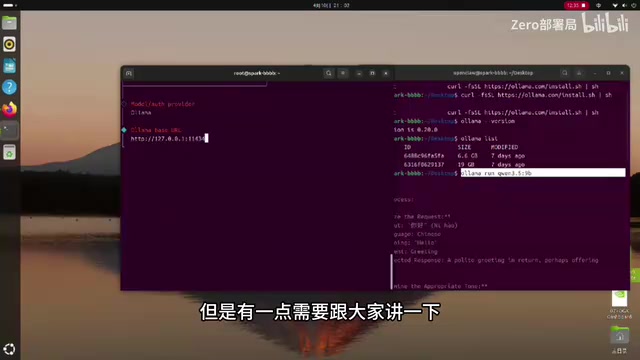Screen dimensions: 640x360
Task: Launch Rhythmbox from the dock
Action: [x=9, y=44]
